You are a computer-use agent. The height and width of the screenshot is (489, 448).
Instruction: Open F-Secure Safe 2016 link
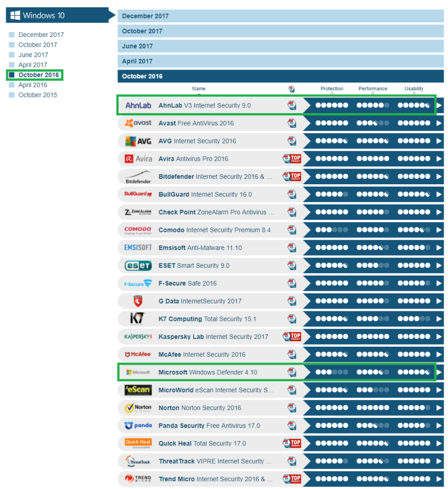188,283
